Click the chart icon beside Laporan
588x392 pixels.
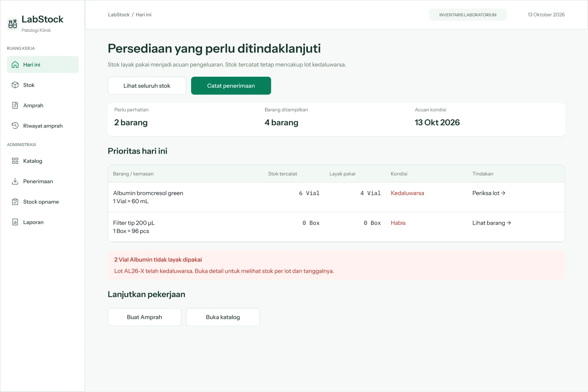point(15,222)
